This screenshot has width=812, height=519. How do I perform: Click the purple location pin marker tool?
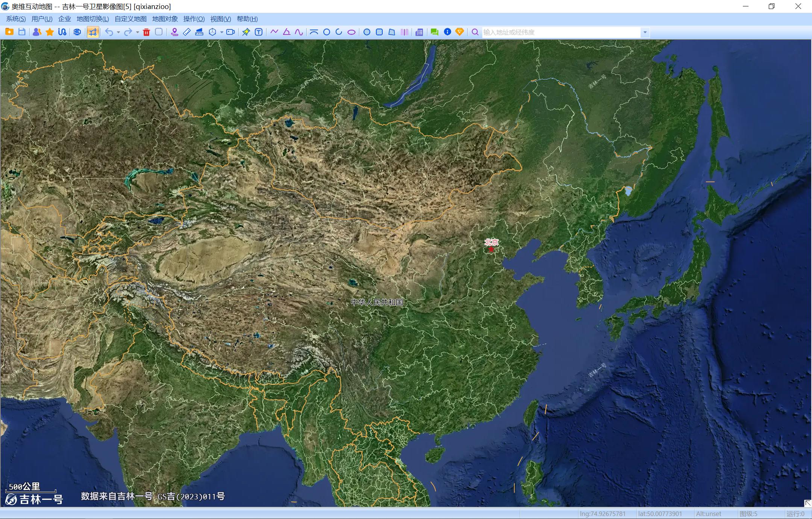click(174, 32)
